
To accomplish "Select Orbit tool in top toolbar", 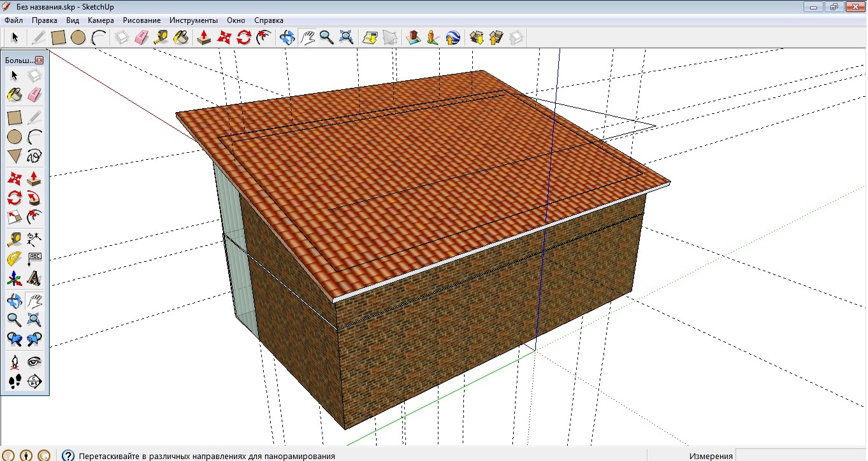I will (287, 38).
